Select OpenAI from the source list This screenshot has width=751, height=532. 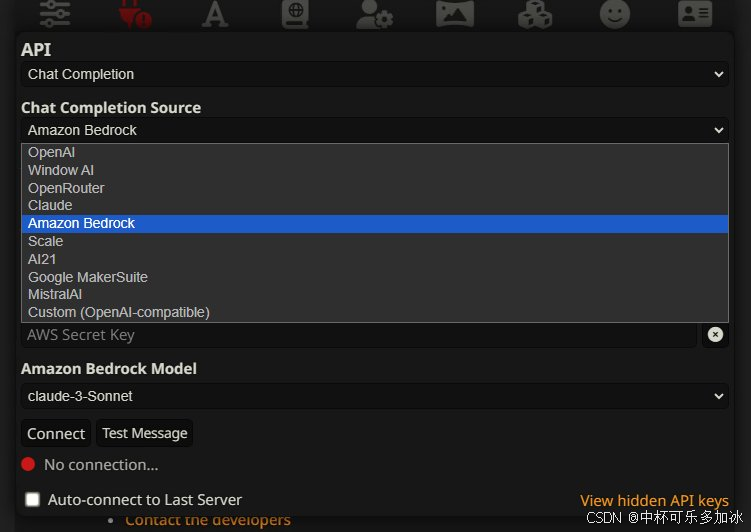click(375, 152)
